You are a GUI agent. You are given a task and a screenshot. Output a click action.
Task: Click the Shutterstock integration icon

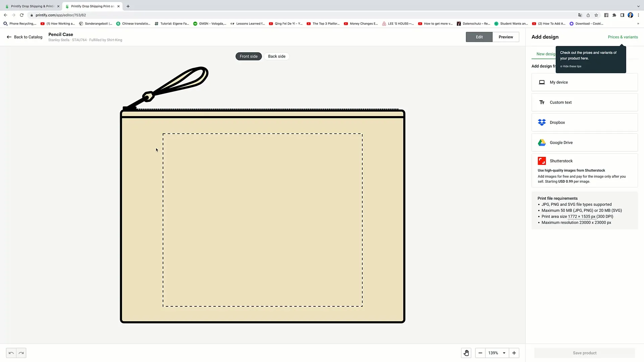[x=542, y=161]
